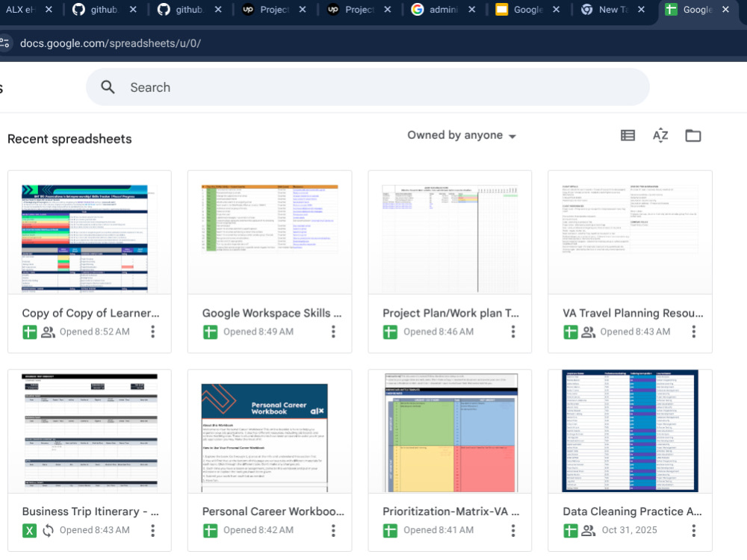Open more options for Business Trip Itinerary
Screen dimensions: 747x560
point(153,530)
